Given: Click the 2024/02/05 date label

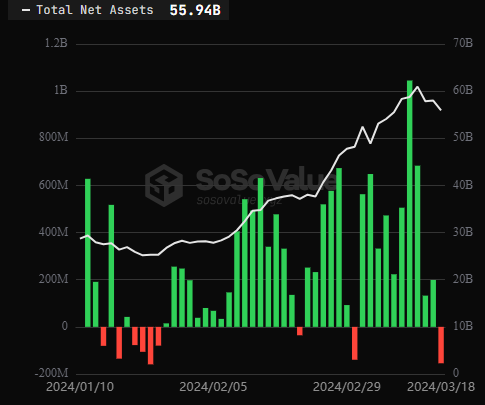Looking at the screenshot, I should 213,387.
